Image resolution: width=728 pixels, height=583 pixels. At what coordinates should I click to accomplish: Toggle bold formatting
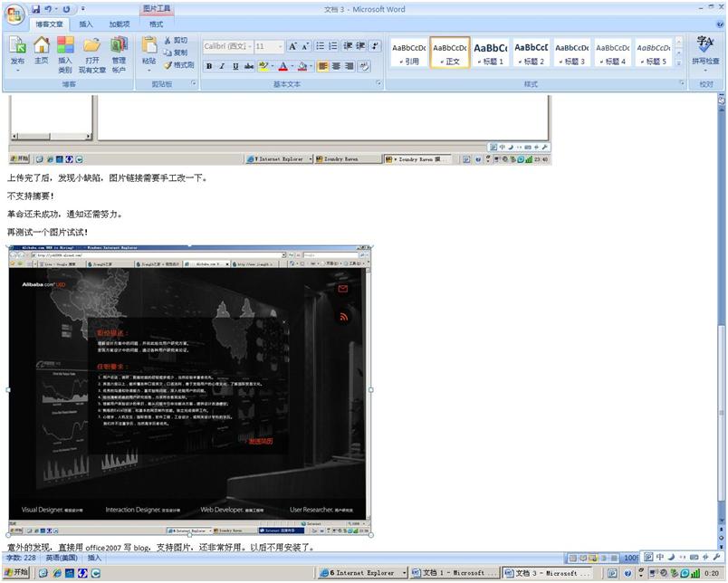point(209,66)
